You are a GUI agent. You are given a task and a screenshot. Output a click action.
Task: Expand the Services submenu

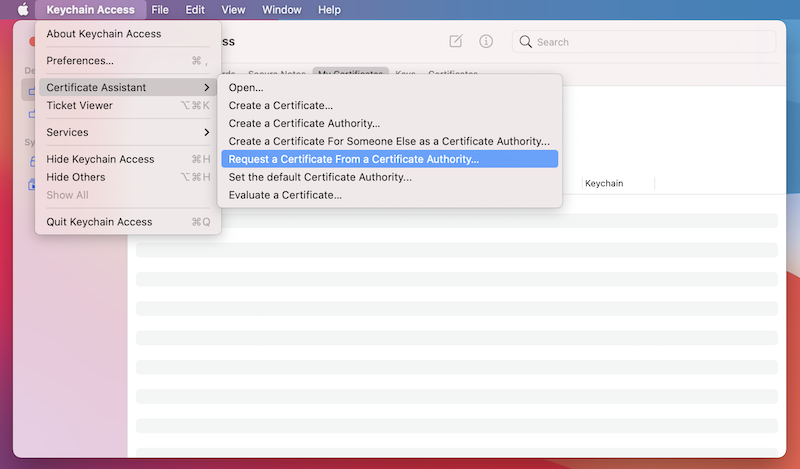point(128,132)
